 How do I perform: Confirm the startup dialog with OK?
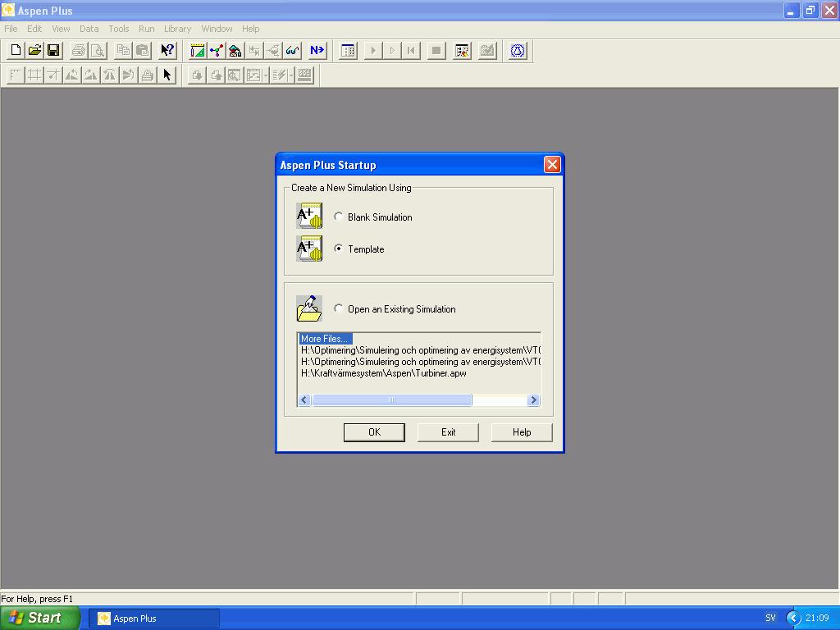(374, 432)
